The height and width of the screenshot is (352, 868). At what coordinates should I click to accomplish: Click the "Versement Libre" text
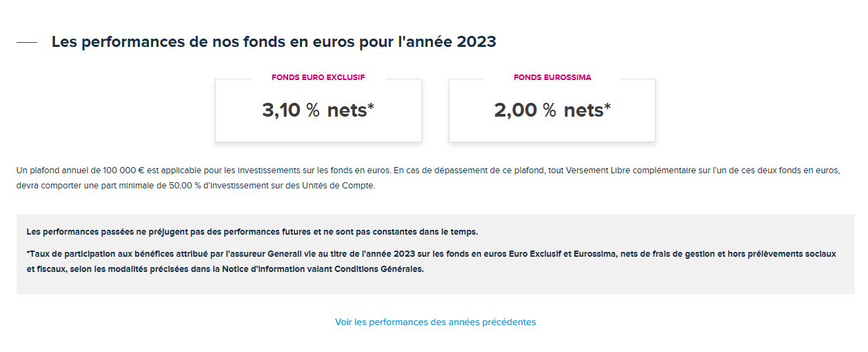(597, 170)
